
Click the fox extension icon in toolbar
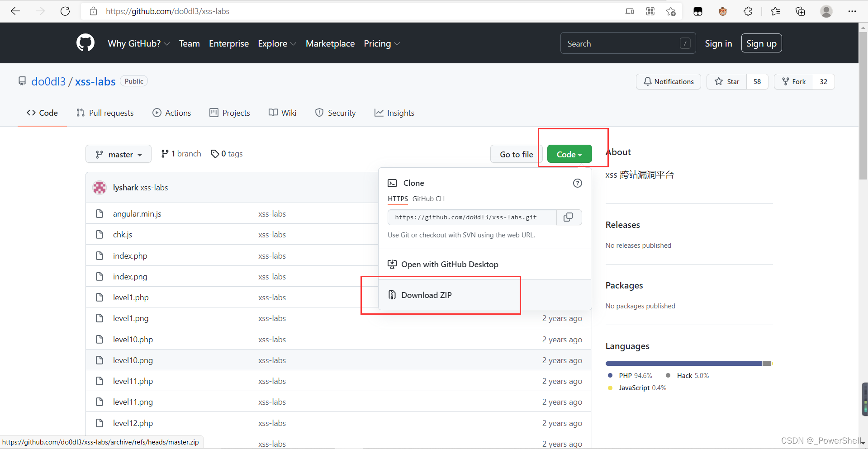click(723, 11)
